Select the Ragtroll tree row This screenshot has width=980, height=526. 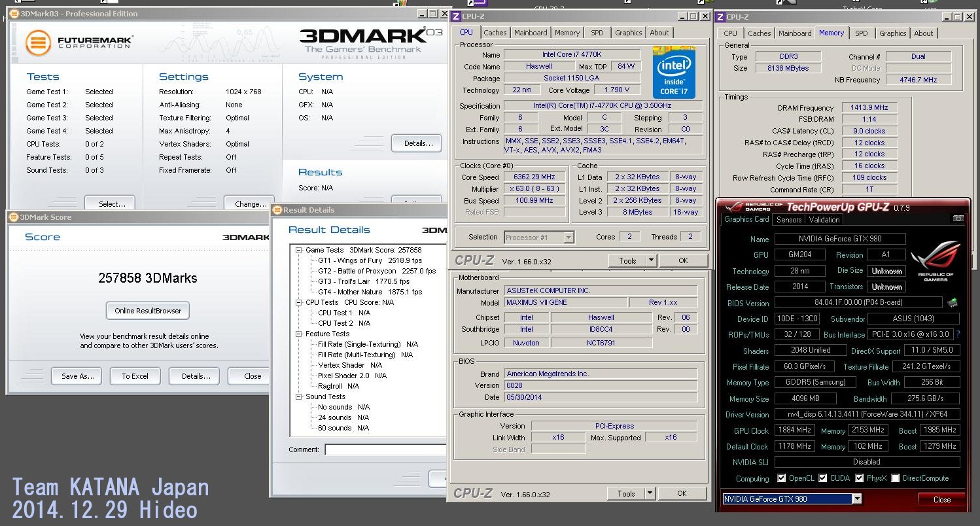point(338,386)
